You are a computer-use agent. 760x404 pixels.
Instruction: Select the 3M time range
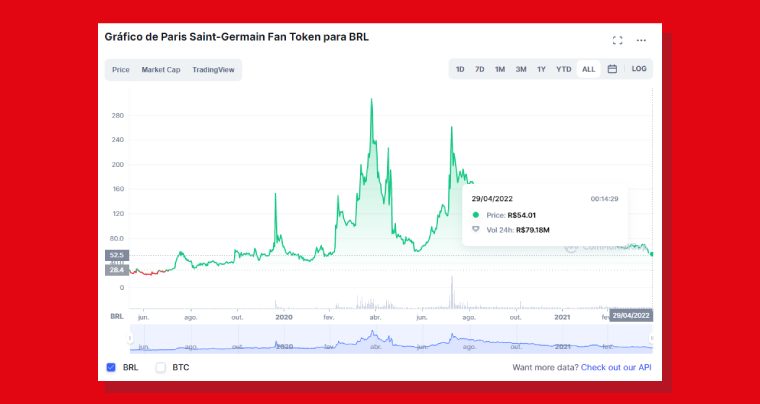(521, 69)
